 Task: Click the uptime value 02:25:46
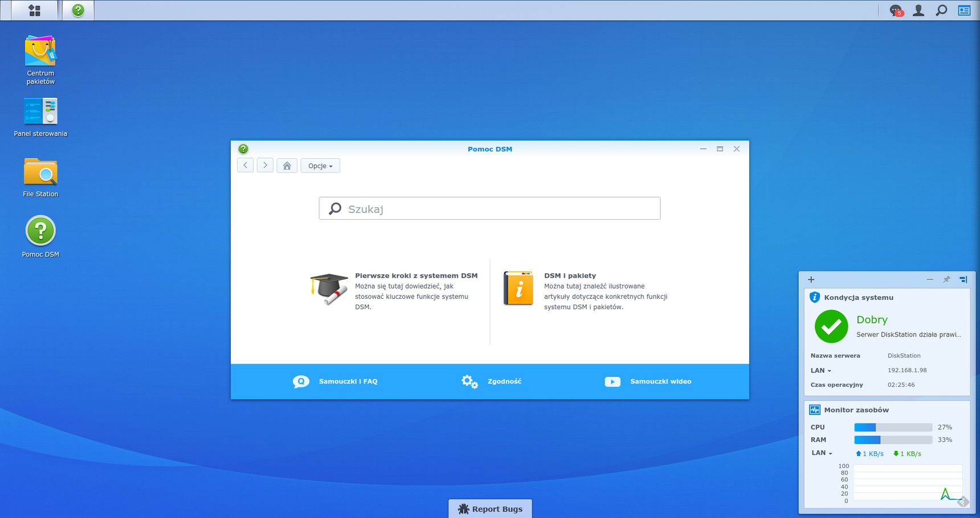tap(901, 385)
